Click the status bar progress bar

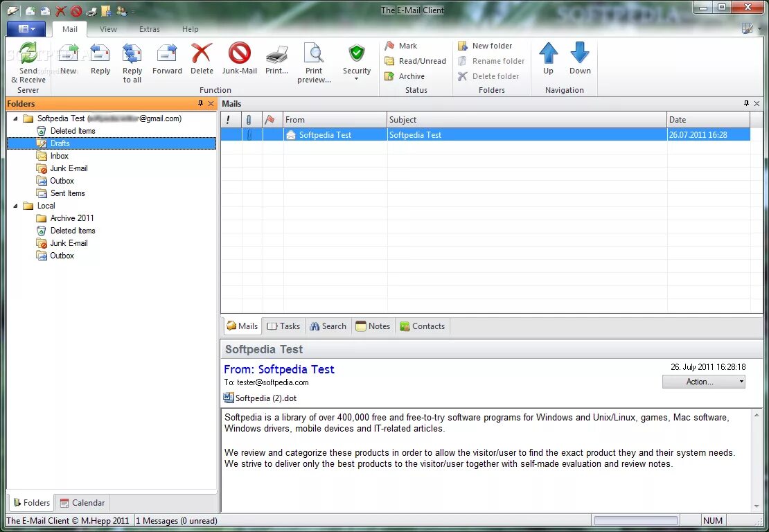pyautogui.click(x=635, y=521)
